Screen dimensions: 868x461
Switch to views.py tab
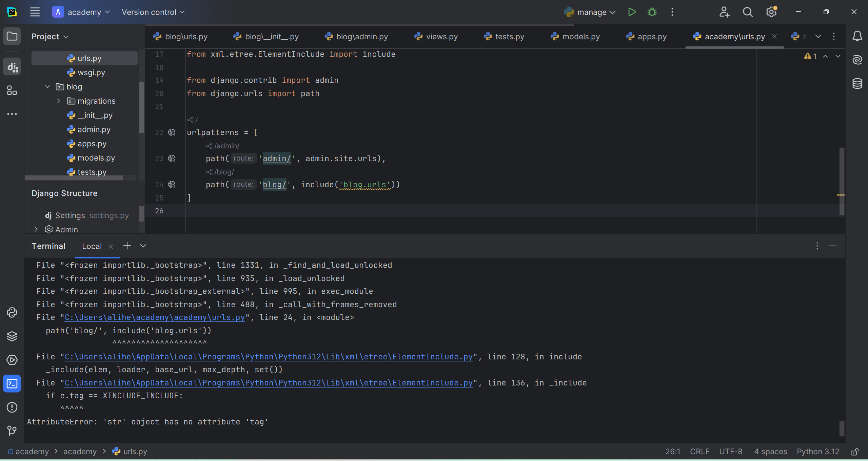436,37
